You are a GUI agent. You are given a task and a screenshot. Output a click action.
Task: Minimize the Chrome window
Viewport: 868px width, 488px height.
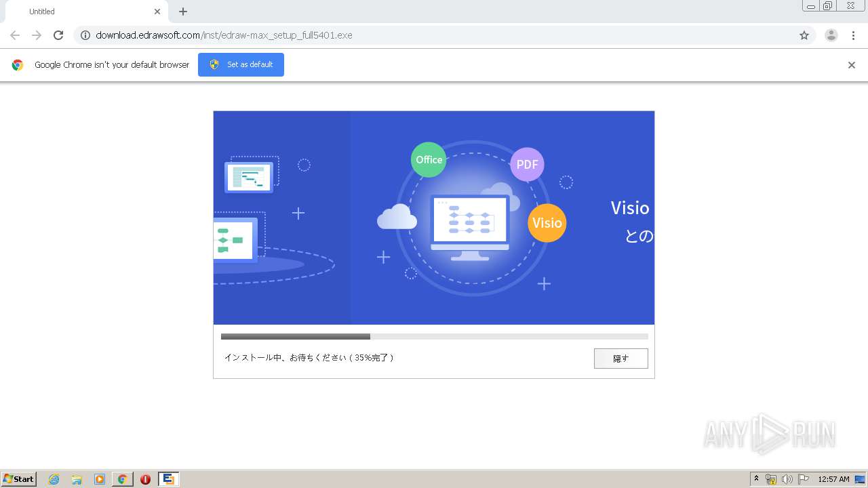tap(810, 6)
